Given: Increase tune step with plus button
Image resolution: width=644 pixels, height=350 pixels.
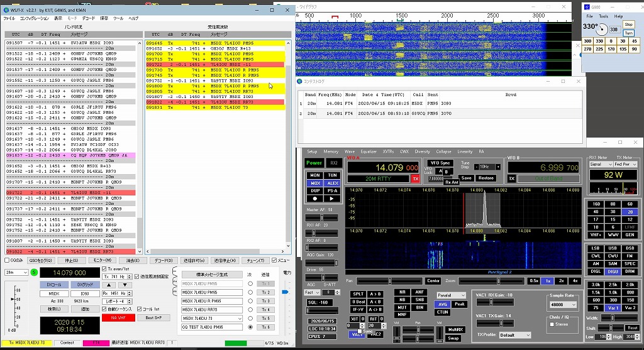Looking at the screenshot, I should tap(498, 167).
